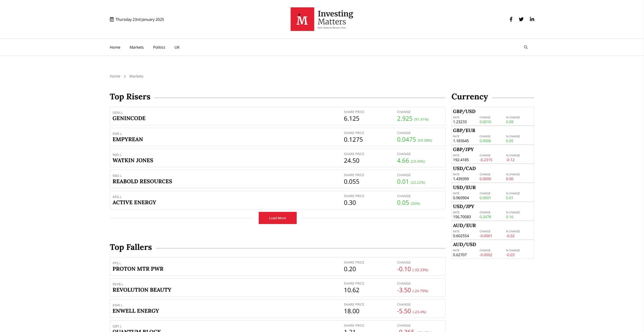Click the GBP/USD rate 1.23233
The width and height of the screenshot is (644, 332).
click(x=460, y=122)
